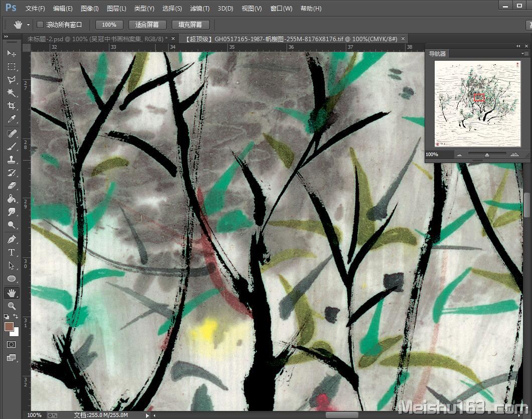The width and height of the screenshot is (532, 419).
Task: Click the 100% zoom button
Action: (109, 25)
